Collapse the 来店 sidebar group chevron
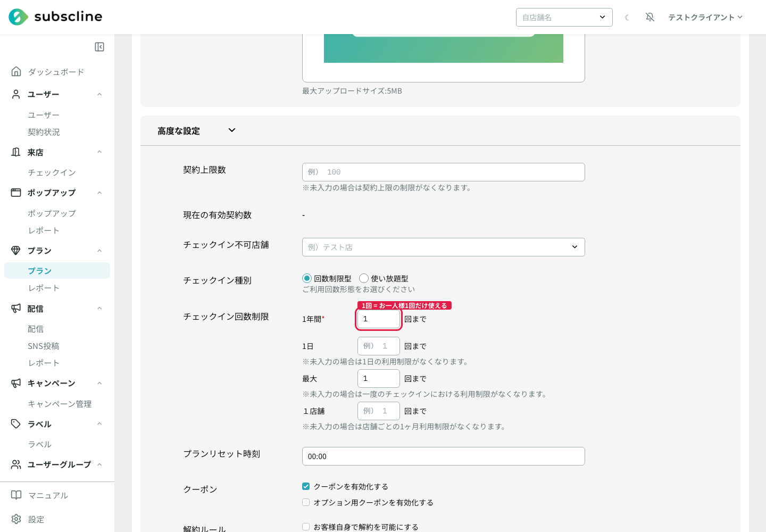Viewport: 766px width, 532px height. point(99,152)
